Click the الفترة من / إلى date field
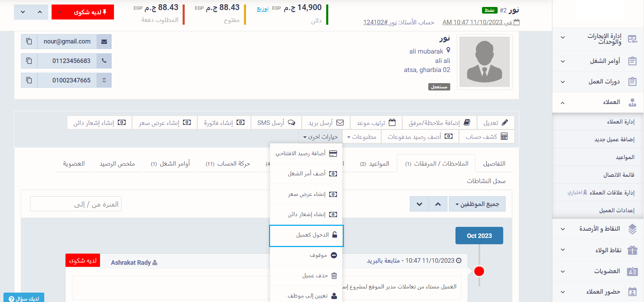Viewport: 644px width, 302px height. point(76,204)
